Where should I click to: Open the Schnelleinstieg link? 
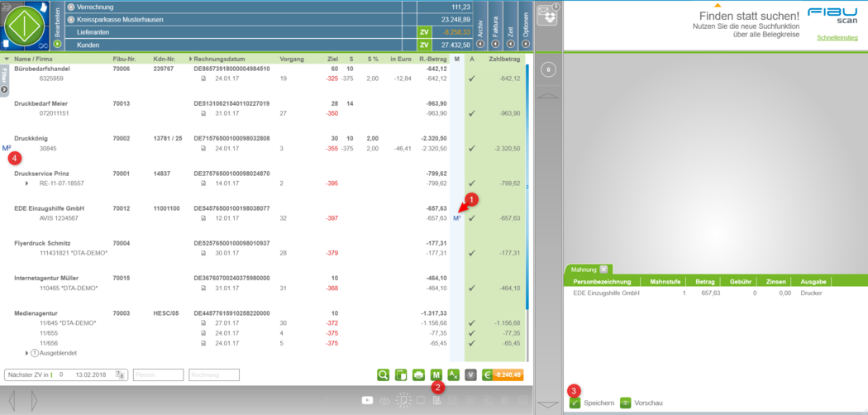click(x=837, y=38)
